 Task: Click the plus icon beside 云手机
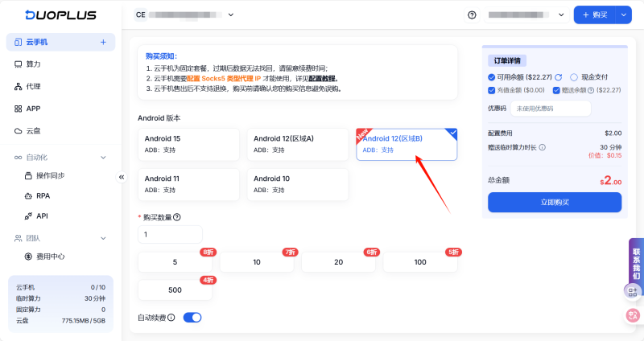point(103,42)
